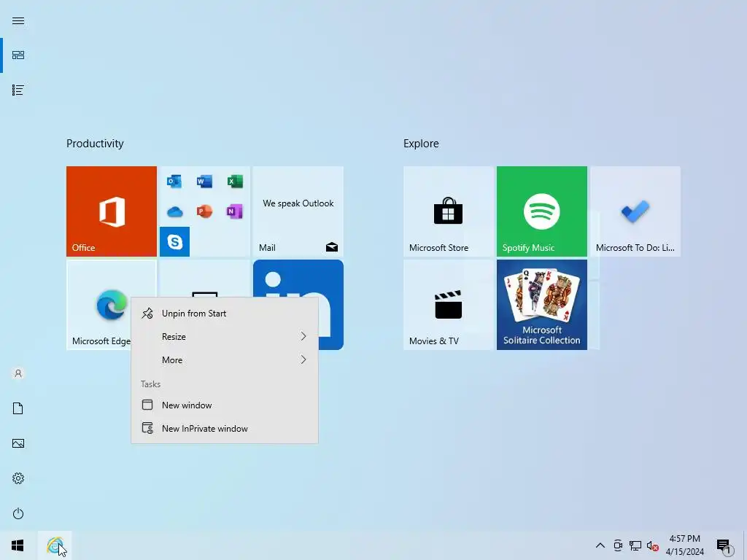Expand the More submenu arrow
Image resolution: width=747 pixels, height=560 pixels.
303,360
